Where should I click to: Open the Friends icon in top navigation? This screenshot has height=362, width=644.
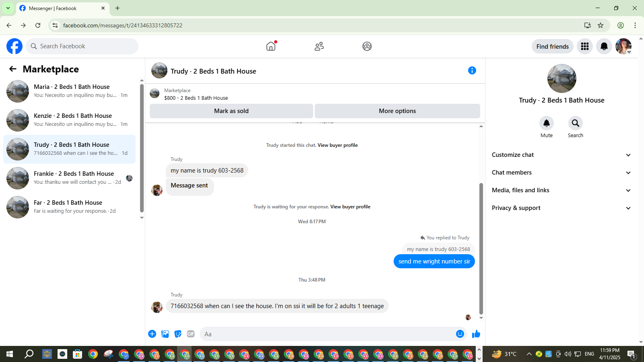coord(319,46)
